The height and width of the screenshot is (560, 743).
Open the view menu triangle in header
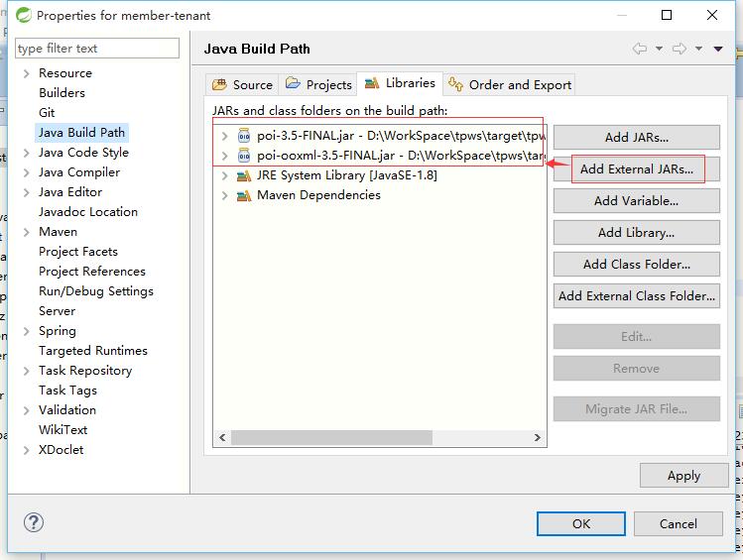718,49
